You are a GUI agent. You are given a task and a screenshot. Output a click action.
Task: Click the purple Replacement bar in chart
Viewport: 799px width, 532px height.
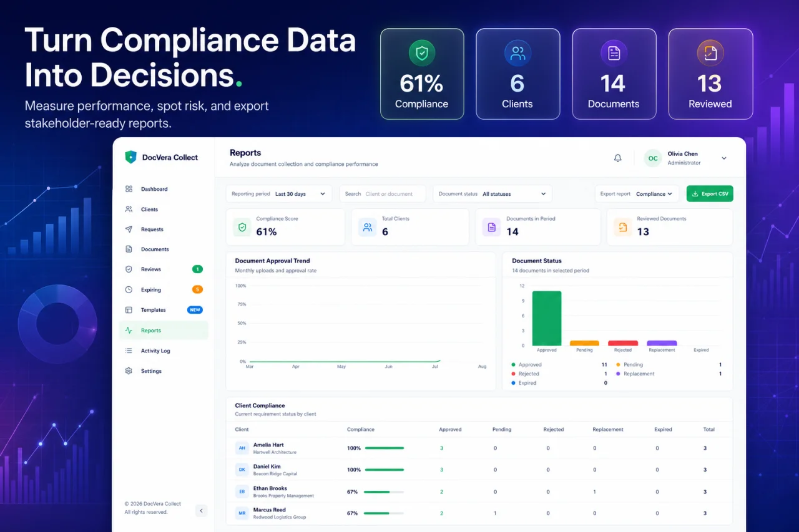click(662, 343)
